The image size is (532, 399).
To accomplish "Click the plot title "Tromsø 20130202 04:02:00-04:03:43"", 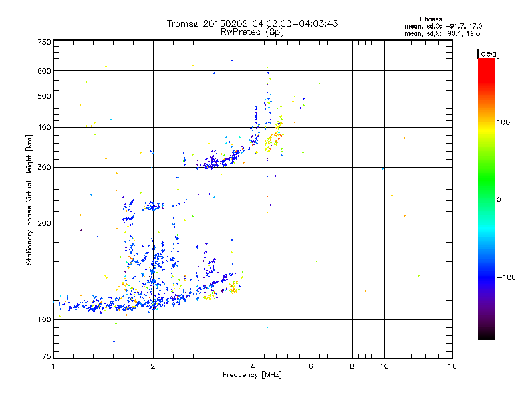I will tap(252, 23).
